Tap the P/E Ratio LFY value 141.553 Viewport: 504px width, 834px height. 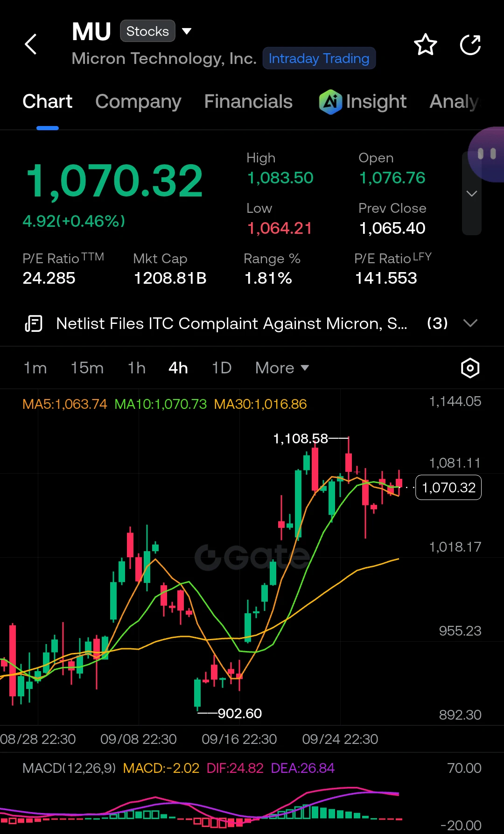(x=386, y=278)
